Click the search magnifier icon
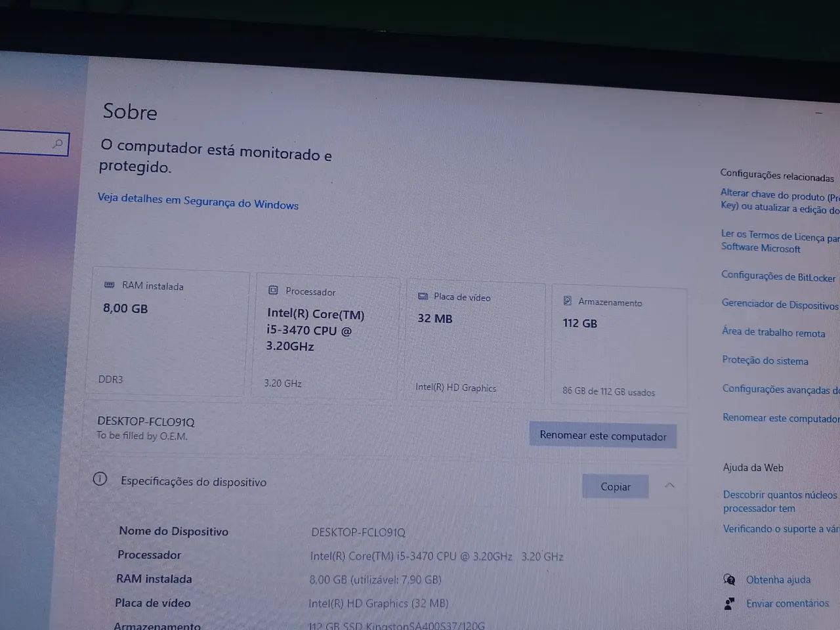Viewport: 840px width, 630px height. (x=58, y=144)
